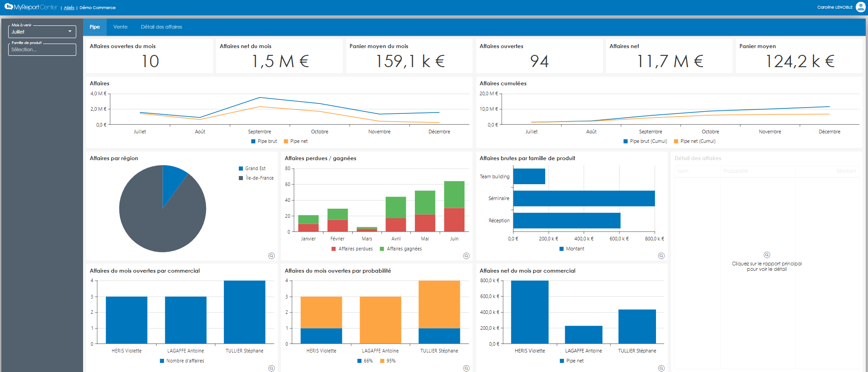The width and height of the screenshot is (868, 372).
Task: Toggle 95% probability legend entry
Action: click(388, 361)
